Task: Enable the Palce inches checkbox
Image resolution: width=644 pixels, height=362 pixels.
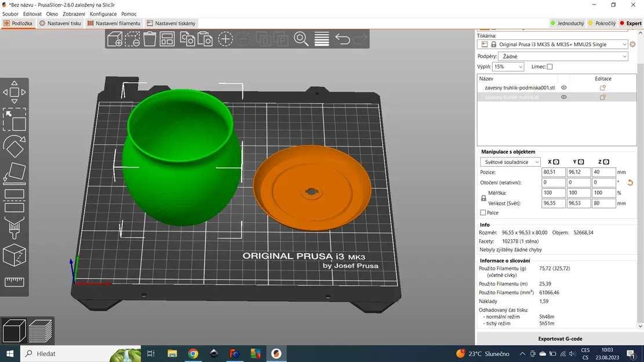Action: [483, 213]
